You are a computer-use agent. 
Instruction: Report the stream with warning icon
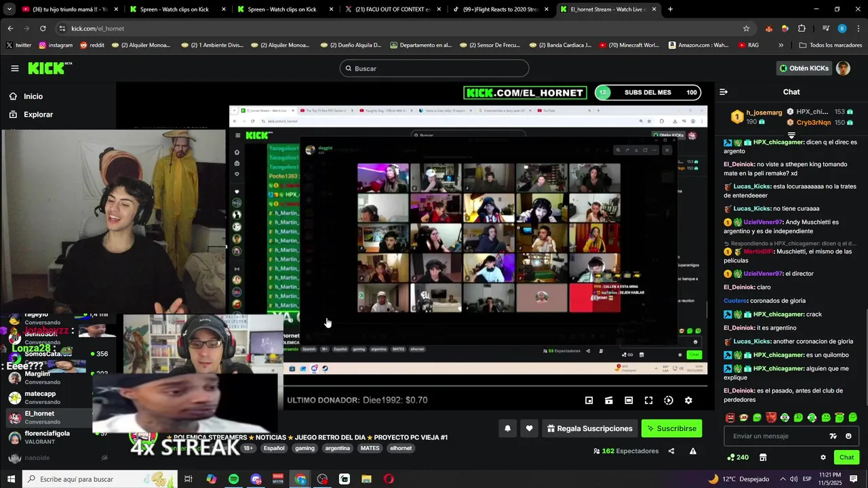693,451
